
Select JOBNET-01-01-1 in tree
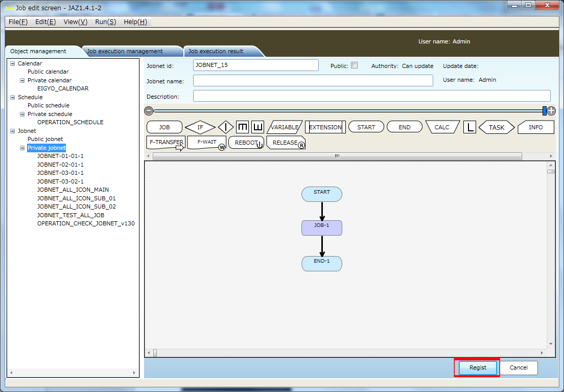click(x=60, y=156)
